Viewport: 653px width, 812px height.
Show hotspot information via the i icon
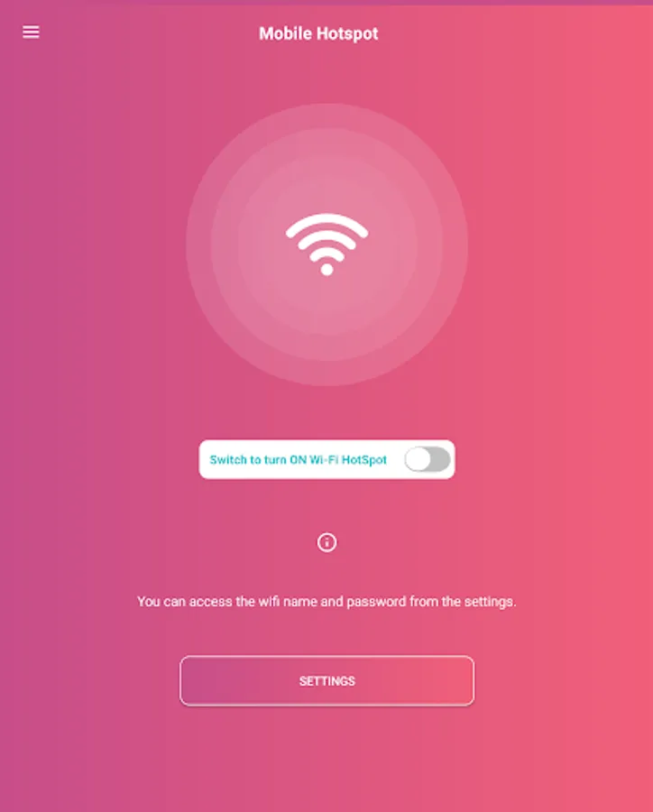click(326, 542)
